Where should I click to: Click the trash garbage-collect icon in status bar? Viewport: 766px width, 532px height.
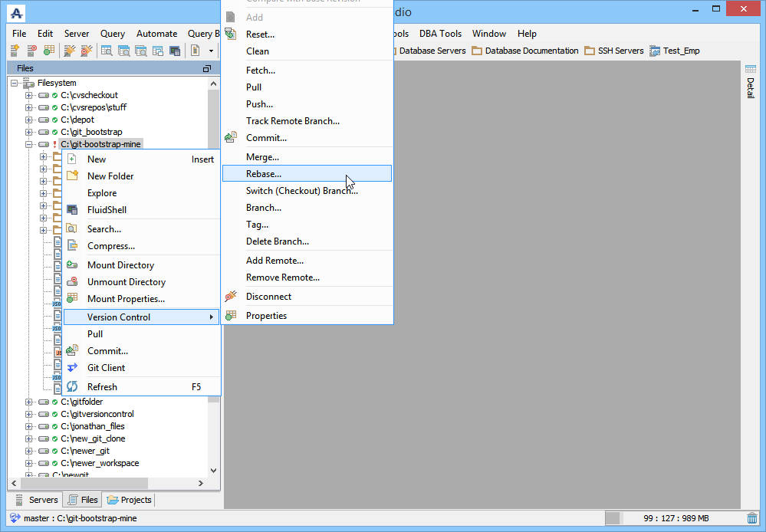coord(752,518)
